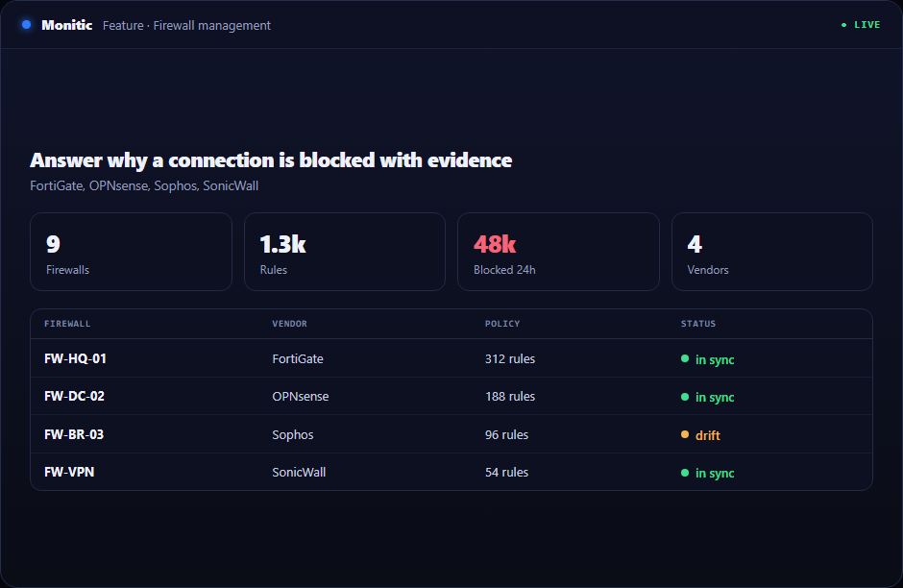Click the orange 'drift' status text
Viewport: 903px width, 588px height.
click(x=708, y=436)
